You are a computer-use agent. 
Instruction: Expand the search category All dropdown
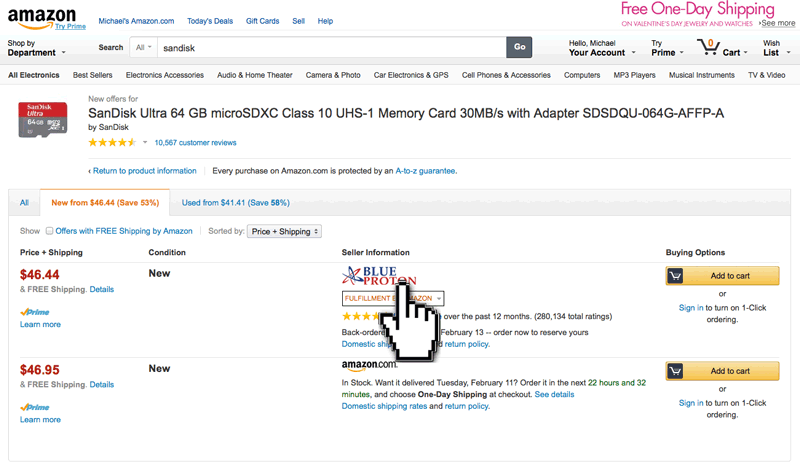coord(144,47)
